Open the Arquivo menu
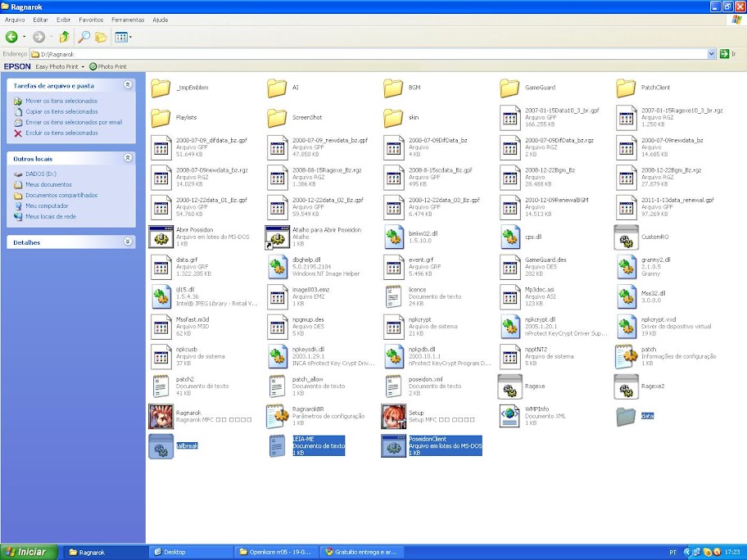 click(15, 20)
